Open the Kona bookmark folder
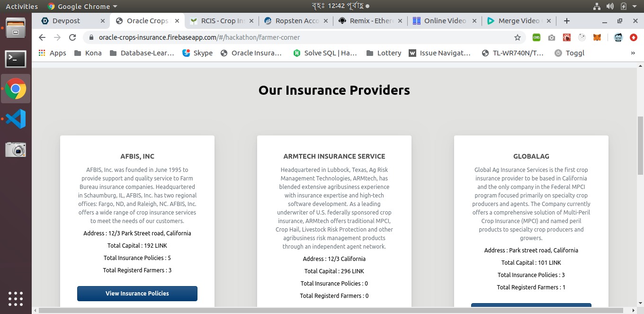Viewport: 644px width, 314px height. pyautogui.click(x=88, y=53)
